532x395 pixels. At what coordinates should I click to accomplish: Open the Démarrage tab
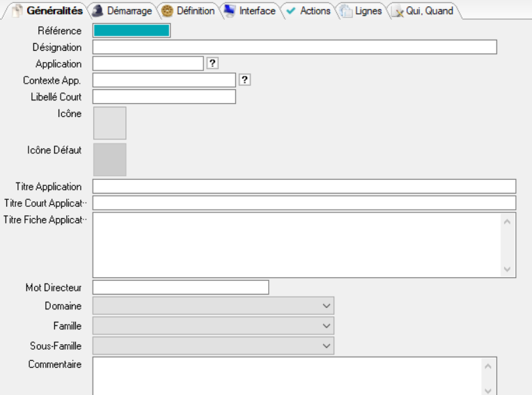(123, 11)
